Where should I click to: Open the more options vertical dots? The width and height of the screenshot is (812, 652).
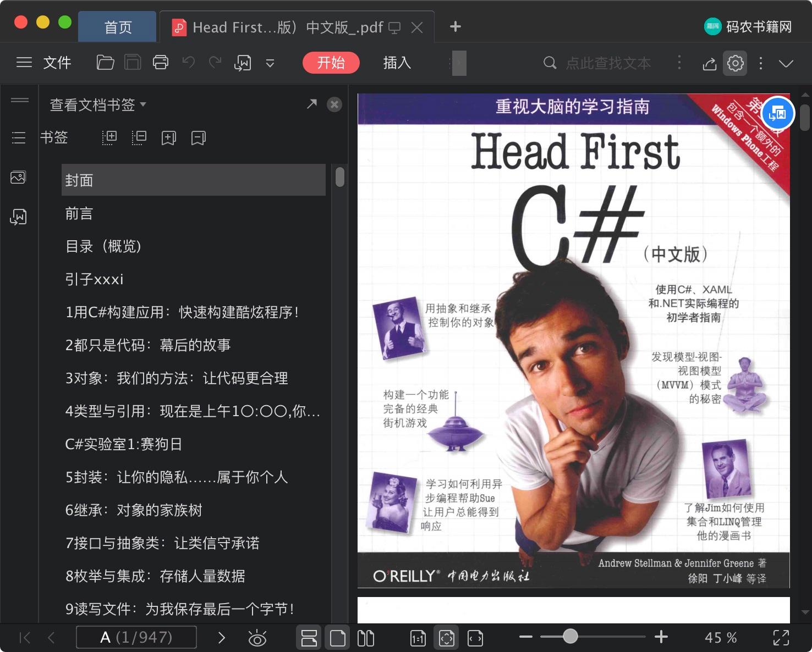coord(761,63)
